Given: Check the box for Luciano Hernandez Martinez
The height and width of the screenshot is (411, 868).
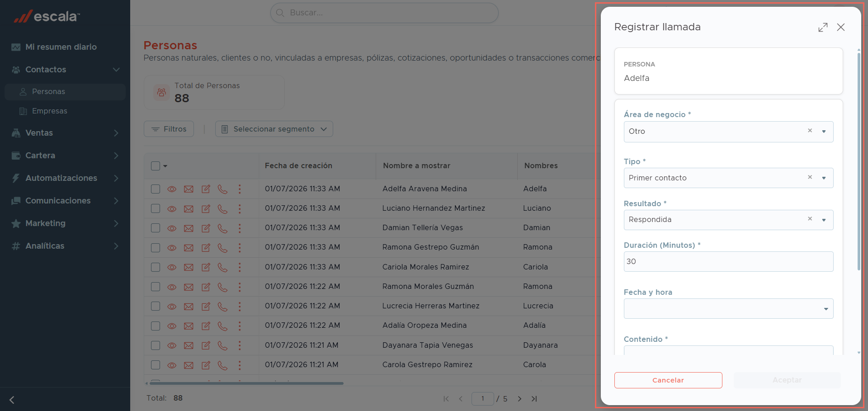Looking at the screenshot, I should click(x=156, y=208).
